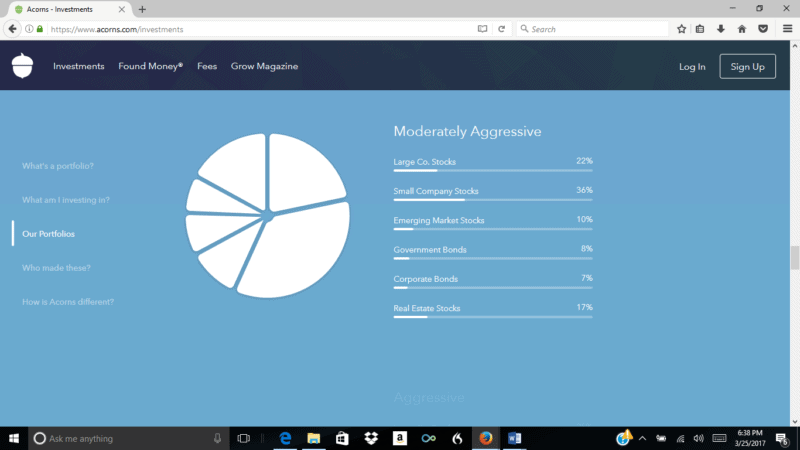Screen dimensions: 800x450
Task: Click the page vertical scrollbar thumb
Action: (795, 257)
